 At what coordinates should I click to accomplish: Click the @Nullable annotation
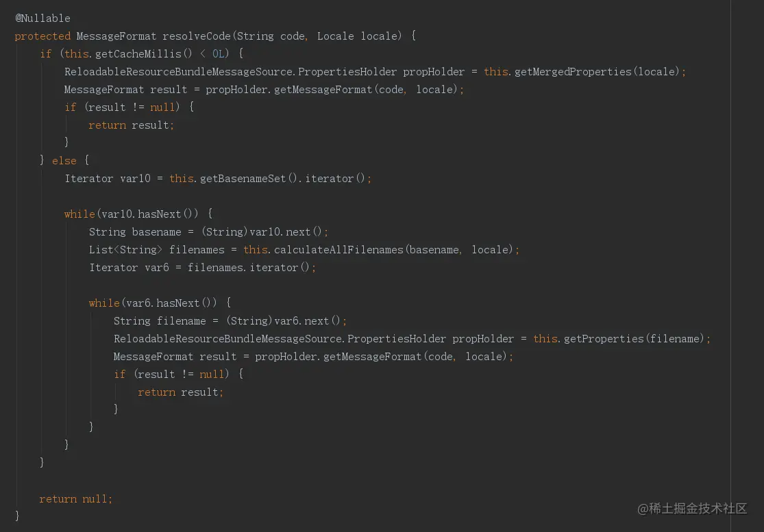tap(42, 18)
